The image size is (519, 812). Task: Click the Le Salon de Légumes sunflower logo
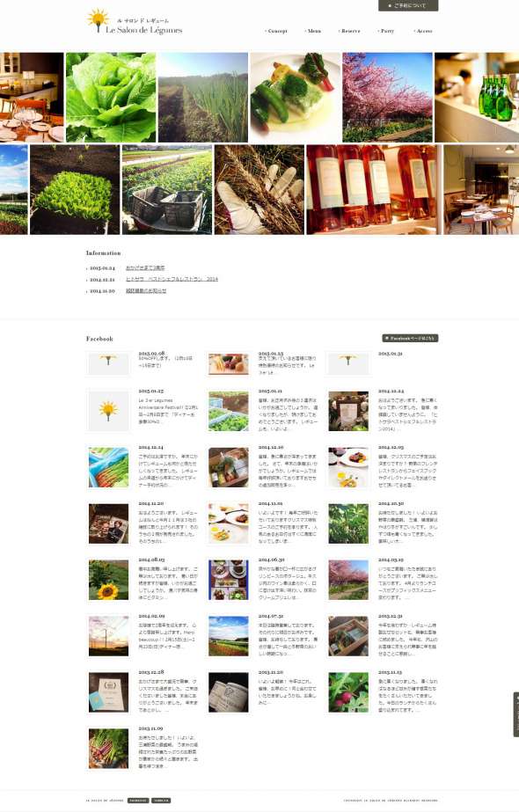[x=135, y=21]
